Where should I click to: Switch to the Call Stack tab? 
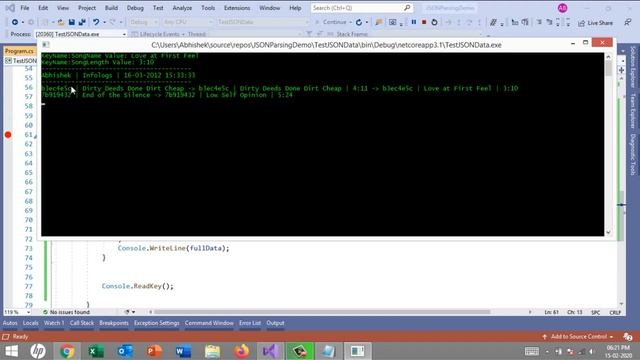(82, 323)
